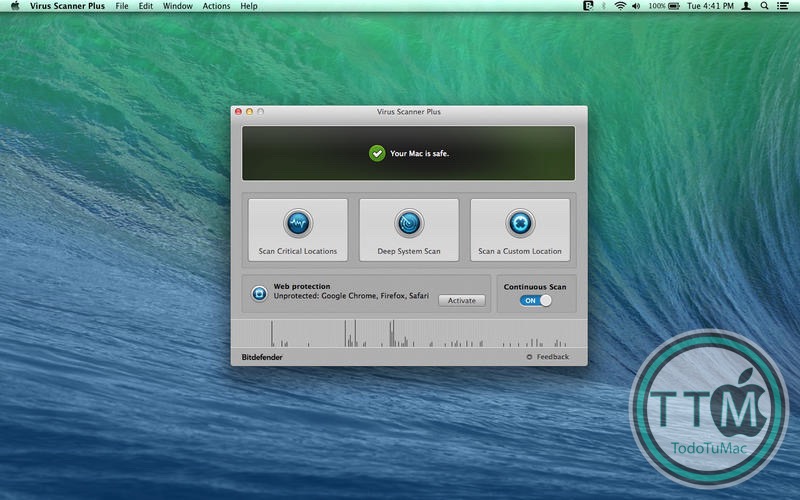Click the 'Unprotected: Google Chrome, Firefox, Safari' text
The height and width of the screenshot is (500, 800).
click(x=351, y=295)
